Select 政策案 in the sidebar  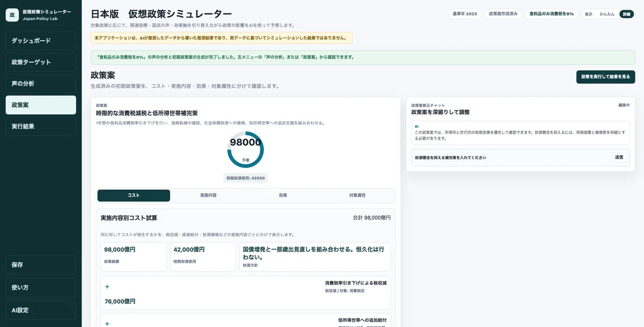pos(41,105)
